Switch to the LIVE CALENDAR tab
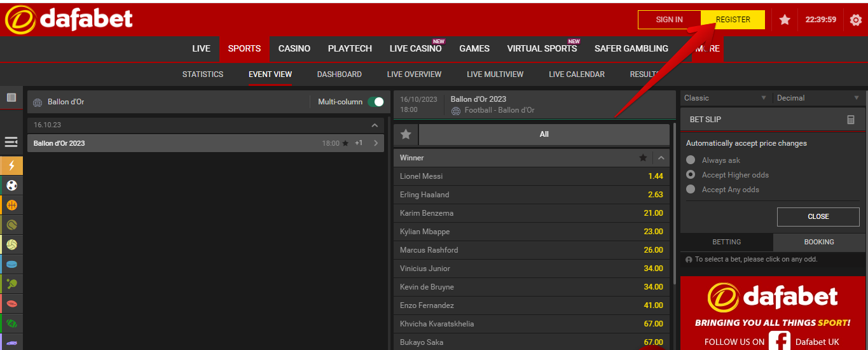 tap(577, 74)
